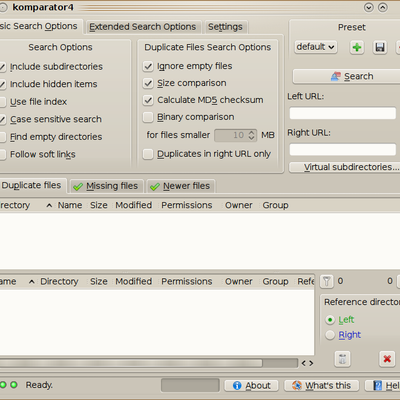The image size is (400, 400).
Task: Click the Right URL input field
Action: tap(343, 150)
